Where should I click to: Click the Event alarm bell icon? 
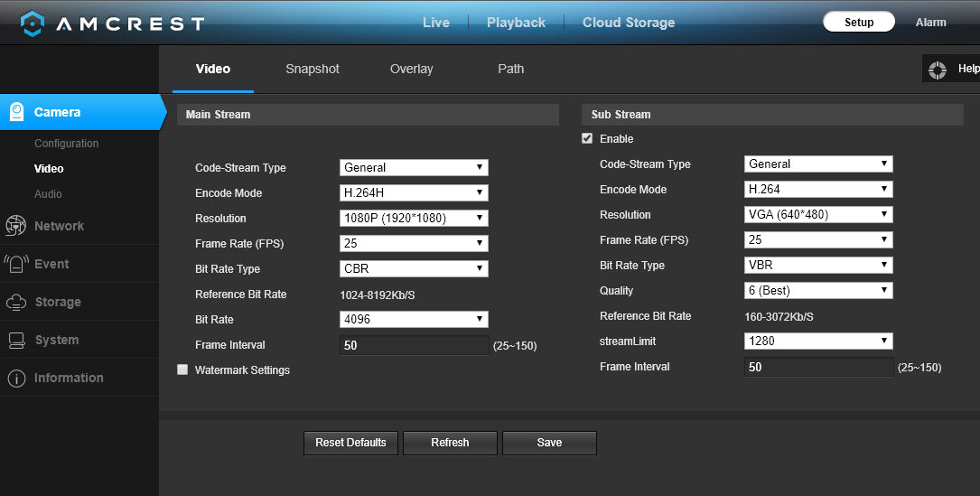click(16, 264)
